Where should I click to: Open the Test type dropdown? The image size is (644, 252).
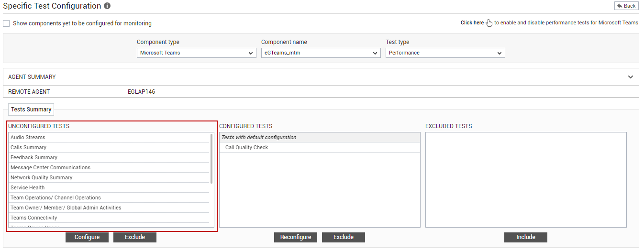(x=445, y=53)
